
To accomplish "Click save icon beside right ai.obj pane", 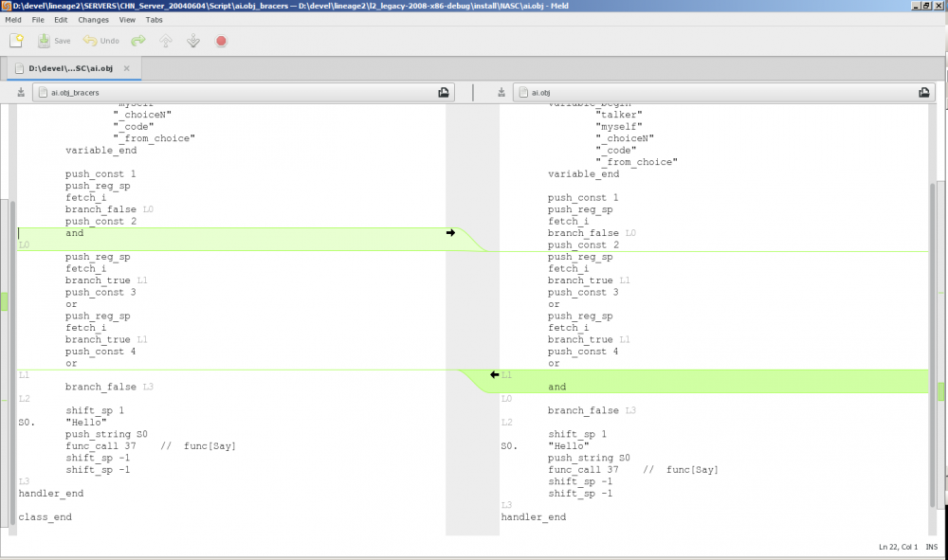I will [501, 93].
